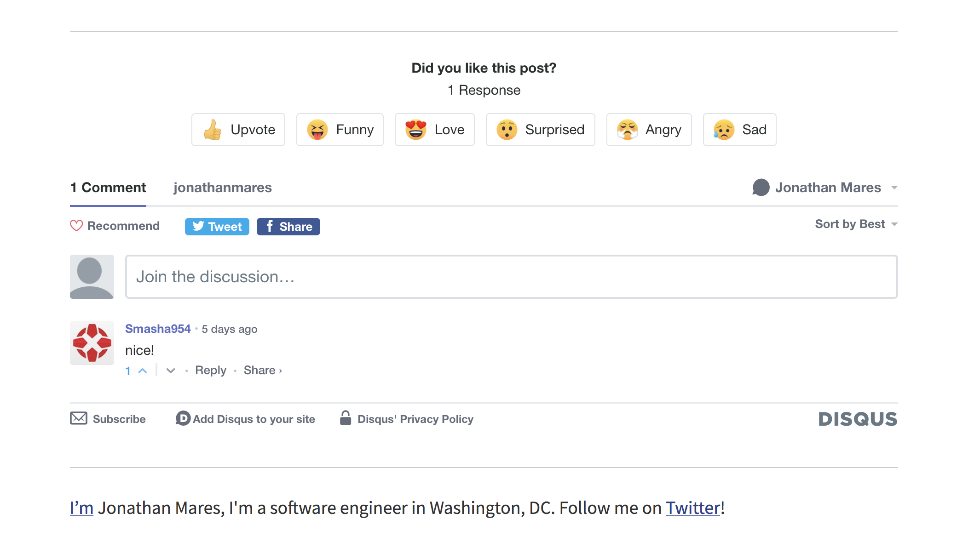The width and height of the screenshot is (980, 536).
Task: Upvote Smasha954's comment
Action: click(x=143, y=371)
